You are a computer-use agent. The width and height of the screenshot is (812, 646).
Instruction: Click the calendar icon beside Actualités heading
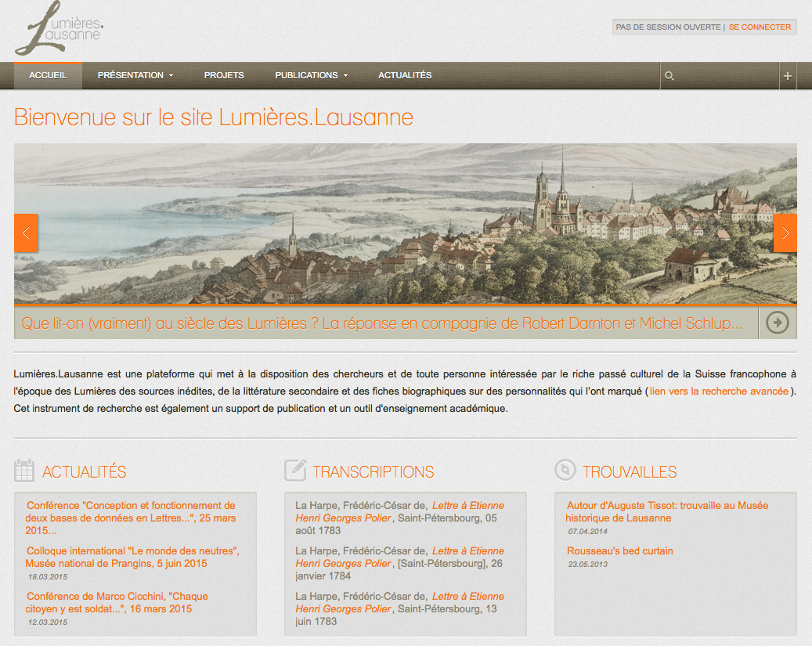pos(24,471)
